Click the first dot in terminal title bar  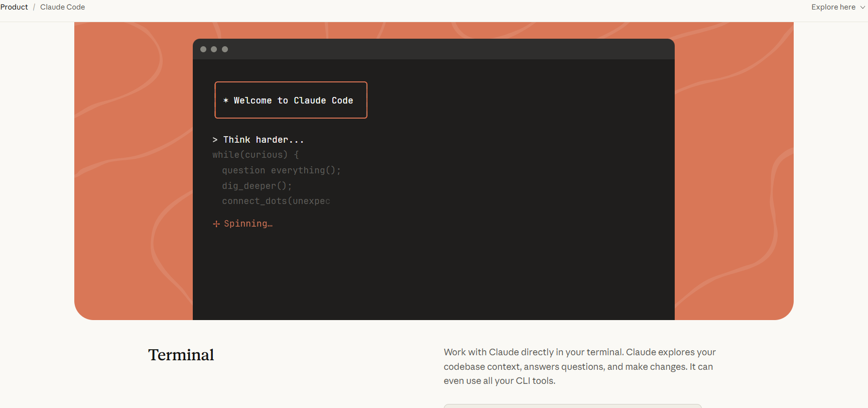click(203, 49)
